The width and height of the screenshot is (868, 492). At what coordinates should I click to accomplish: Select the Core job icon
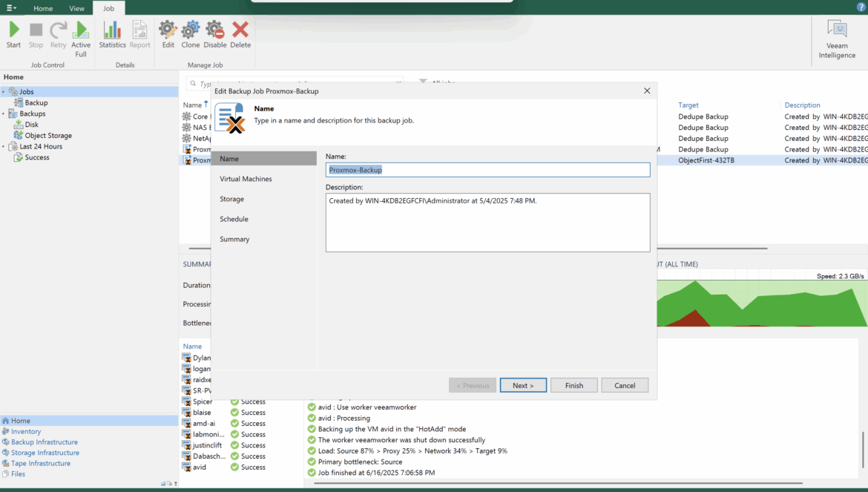[x=186, y=117]
